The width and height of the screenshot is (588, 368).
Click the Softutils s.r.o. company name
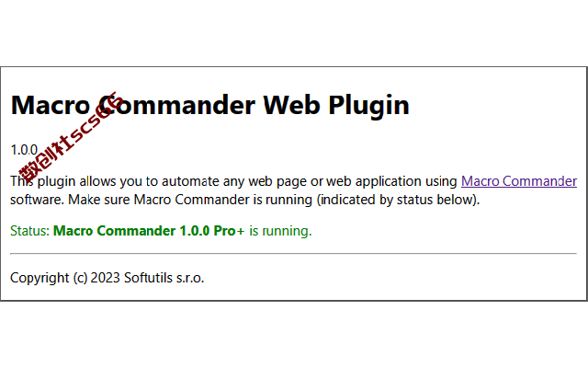pyautogui.click(x=164, y=278)
